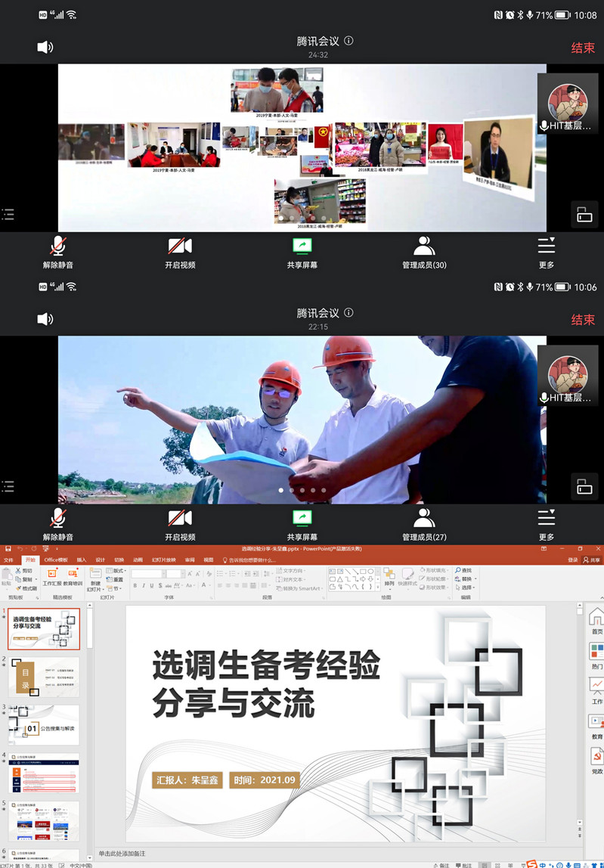Viewport: 604px width, 868px height.
Task: Click the 重置 slide reset button
Action: pyautogui.click(x=117, y=580)
